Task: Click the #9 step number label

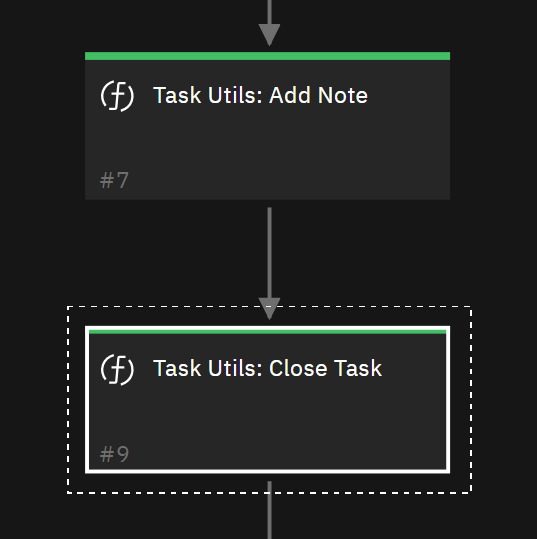Action: click(114, 454)
